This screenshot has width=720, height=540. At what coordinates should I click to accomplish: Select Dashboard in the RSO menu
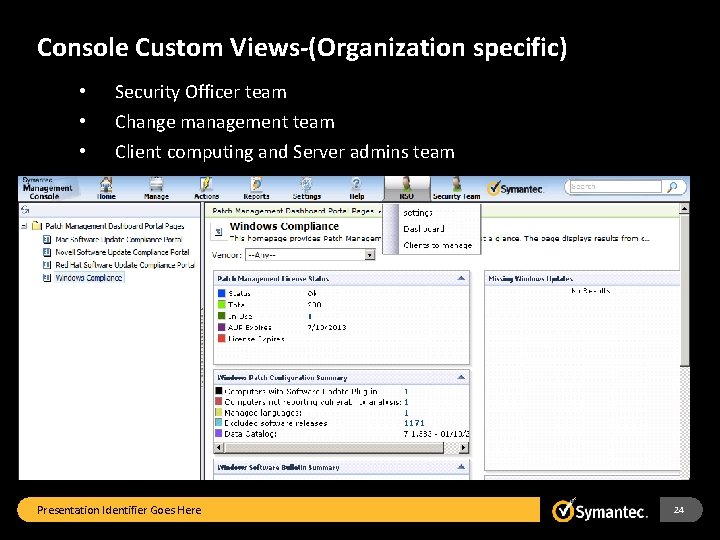click(x=423, y=229)
